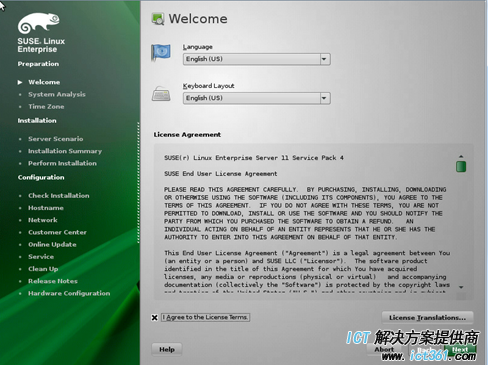
Task: Select Time Zone step in sidebar
Action: pyautogui.click(x=46, y=107)
